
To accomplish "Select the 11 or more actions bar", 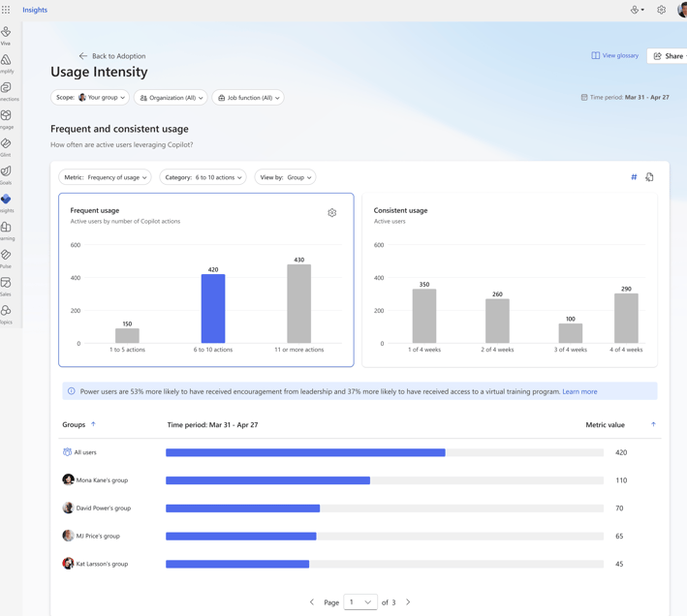I will pos(298,304).
